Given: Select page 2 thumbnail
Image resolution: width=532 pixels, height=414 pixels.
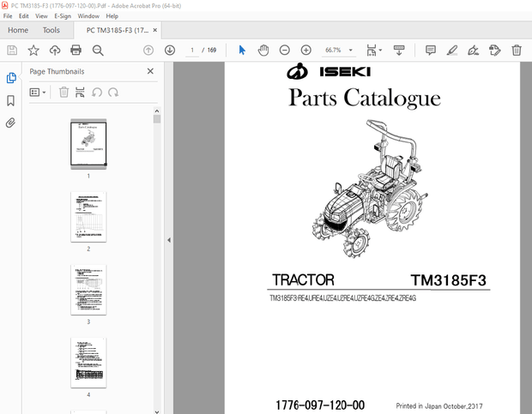Looking at the screenshot, I should pyautogui.click(x=88, y=217).
